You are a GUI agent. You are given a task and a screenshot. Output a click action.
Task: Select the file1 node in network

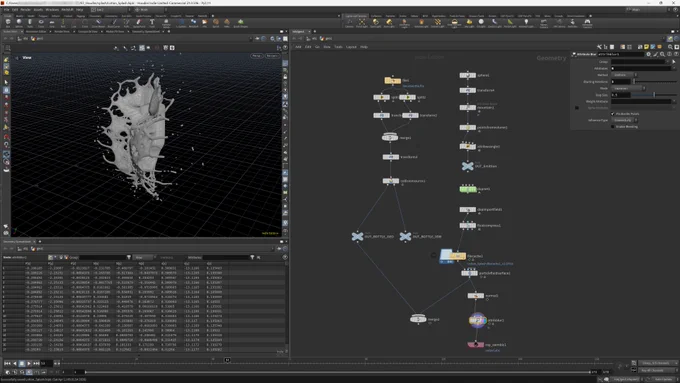point(392,80)
